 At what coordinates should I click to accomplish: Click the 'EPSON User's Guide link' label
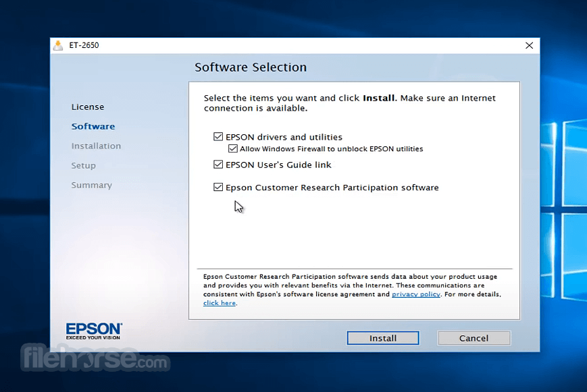(x=278, y=165)
